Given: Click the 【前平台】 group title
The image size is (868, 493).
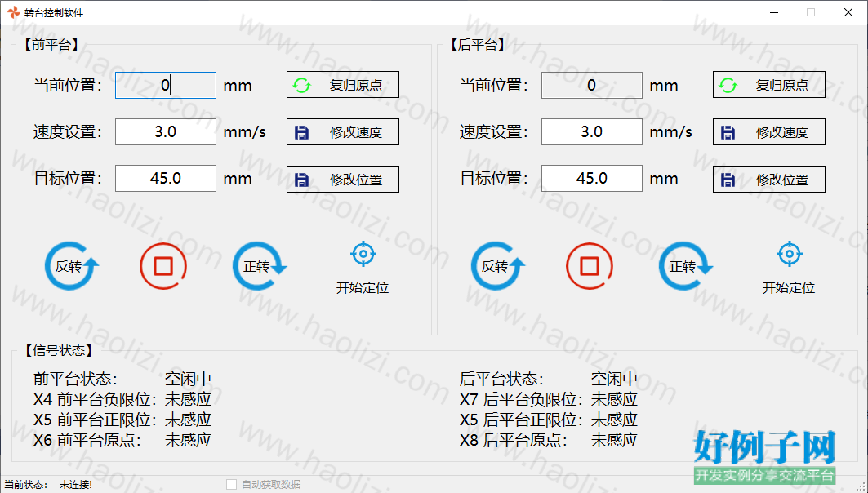Looking at the screenshot, I should point(51,45).
